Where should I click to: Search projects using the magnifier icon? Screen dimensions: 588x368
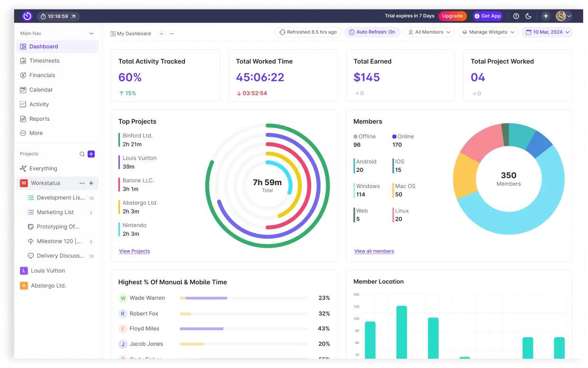coord(82,154)
